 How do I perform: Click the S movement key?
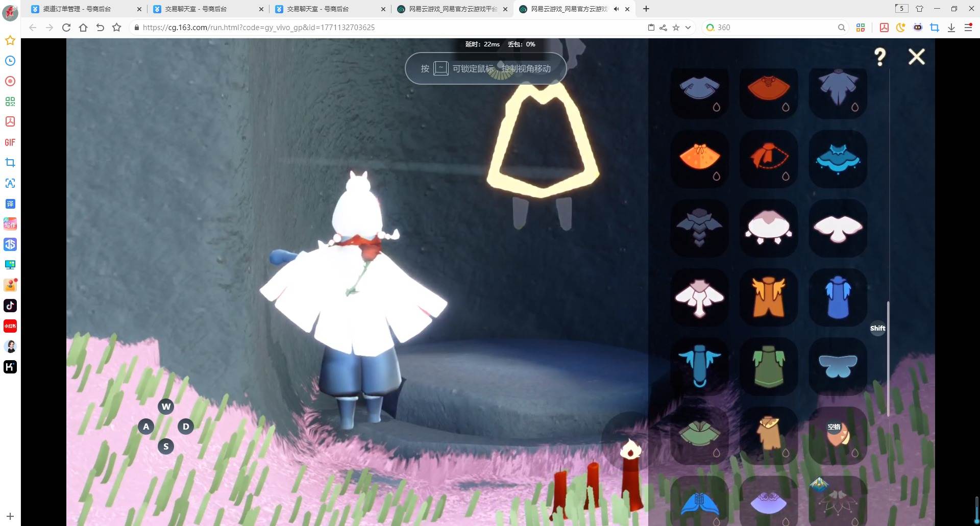click(x=166, y=446)
